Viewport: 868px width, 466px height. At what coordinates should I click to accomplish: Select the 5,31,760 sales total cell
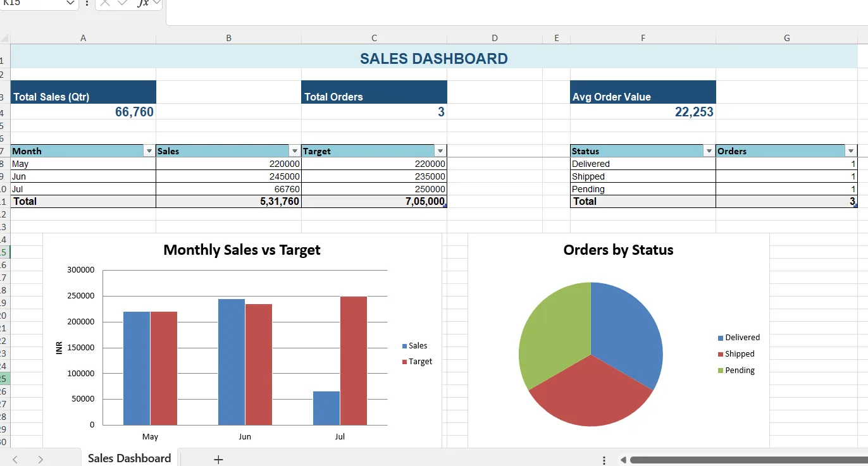228,202
